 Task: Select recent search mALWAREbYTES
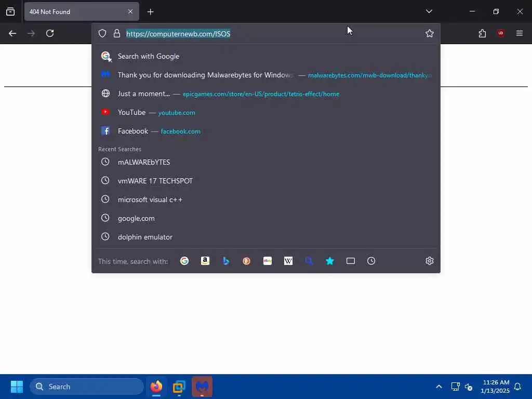click(x=266, y=162)
